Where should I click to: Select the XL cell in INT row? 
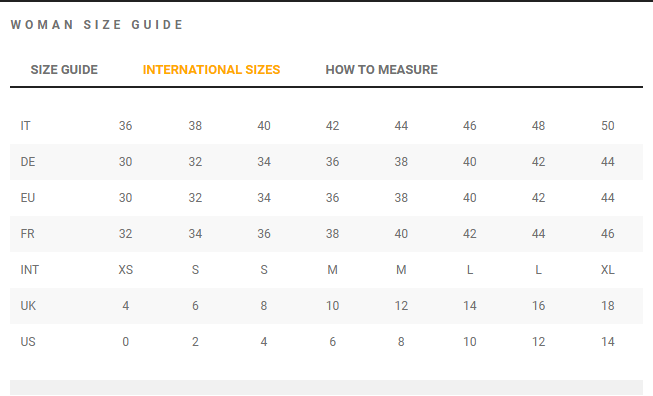(x=608, y=270)
